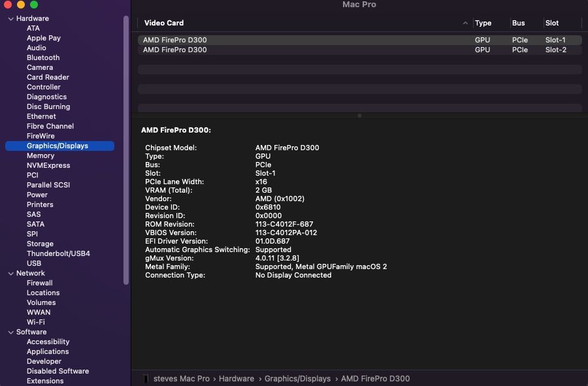Click the yellow minimize window button
This screenshot has height=386, width=588.
coord(21,5)
